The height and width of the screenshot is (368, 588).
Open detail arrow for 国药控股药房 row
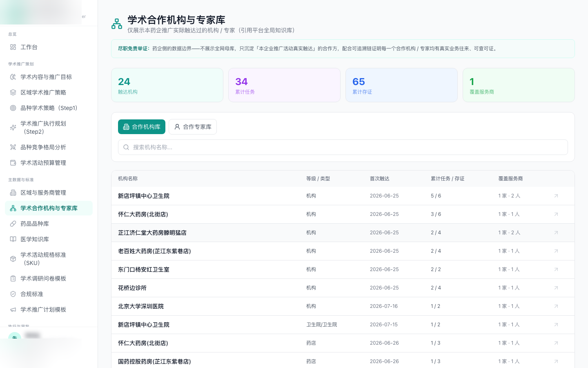point(556,361)
